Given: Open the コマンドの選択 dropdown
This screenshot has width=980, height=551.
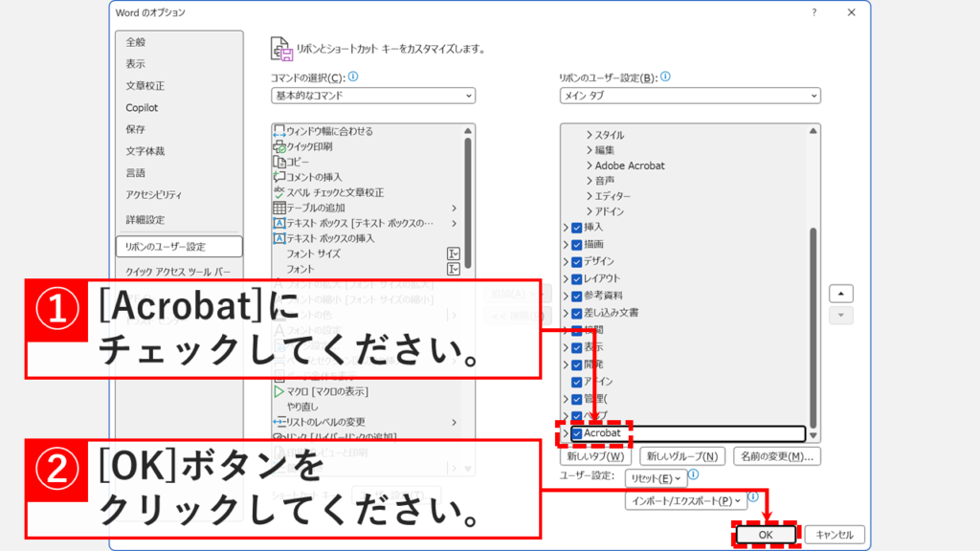Looking at the screenshot, I should pyautogui.click(x=373, y=96).
